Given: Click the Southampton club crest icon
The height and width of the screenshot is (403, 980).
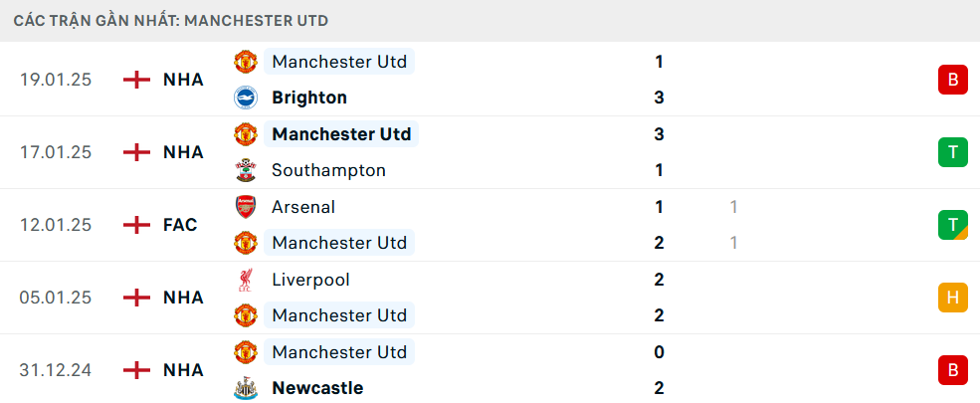Looking at the screenshot, I should click(245, 170).
